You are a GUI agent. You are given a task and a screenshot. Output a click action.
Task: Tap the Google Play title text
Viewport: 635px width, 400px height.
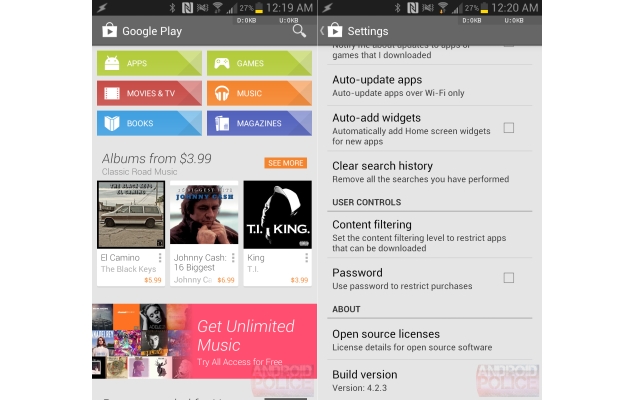pos(152,31)
